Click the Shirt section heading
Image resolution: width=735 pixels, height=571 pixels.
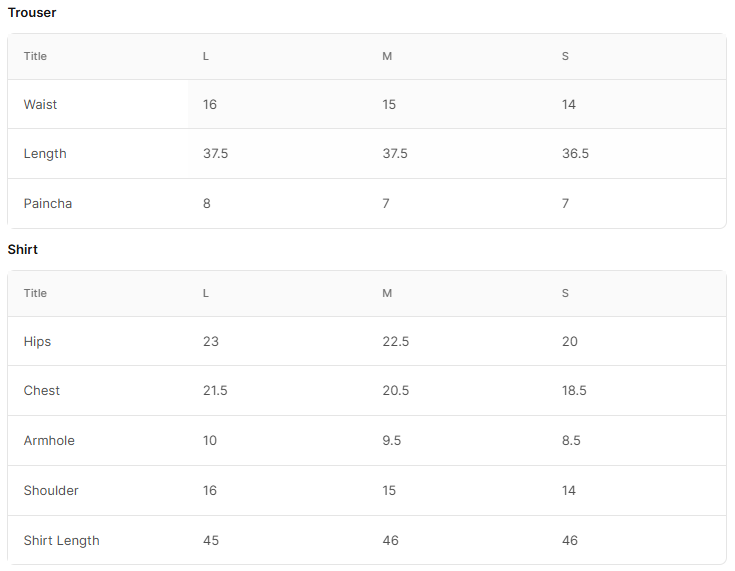22,249
